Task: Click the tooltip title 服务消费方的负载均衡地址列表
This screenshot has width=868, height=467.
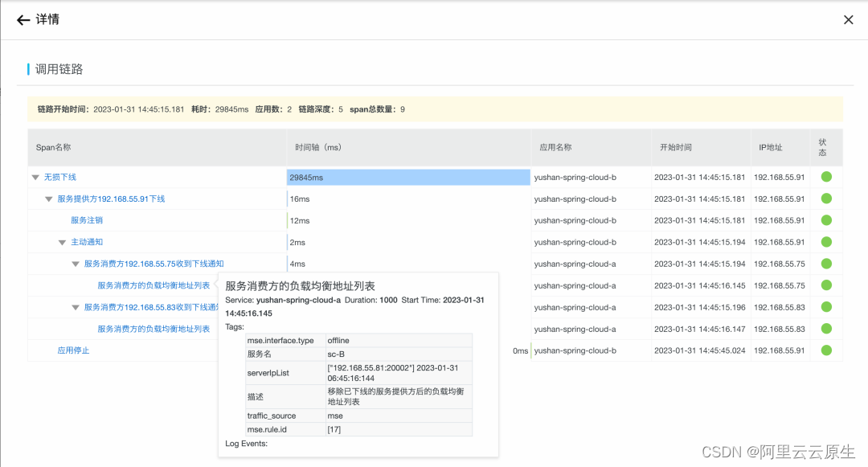Action: [300, 286]
